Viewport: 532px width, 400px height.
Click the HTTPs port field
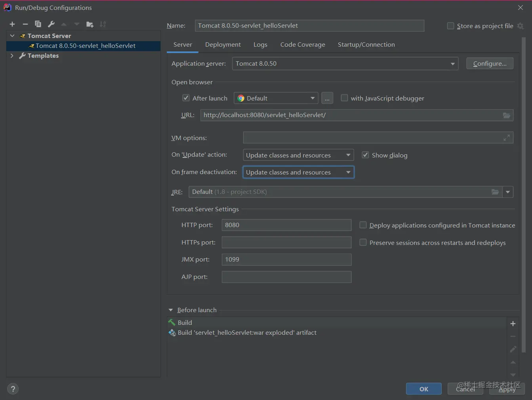tap(286, 242)
